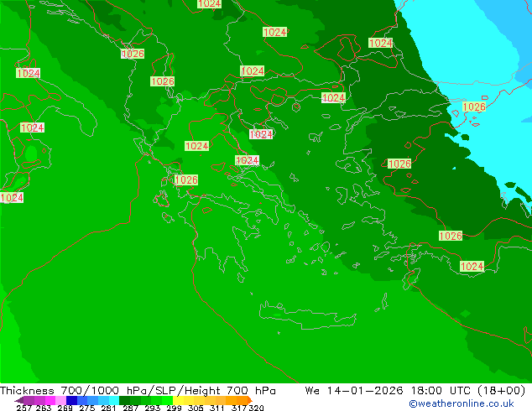
Task: Click the map title 'Thickness 700/1000 hPa/SLP/Height 700 hPa'
Action: pos(138,391)
